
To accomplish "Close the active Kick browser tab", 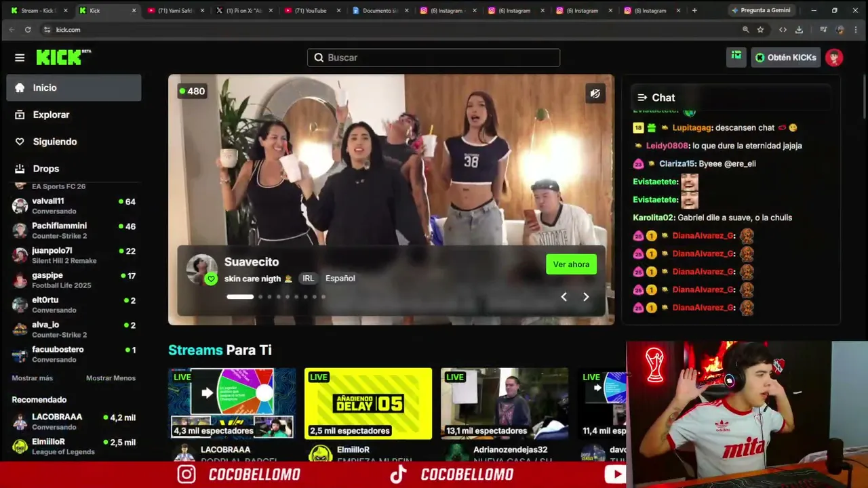I will pyautogui.click(x=134, y=10).
